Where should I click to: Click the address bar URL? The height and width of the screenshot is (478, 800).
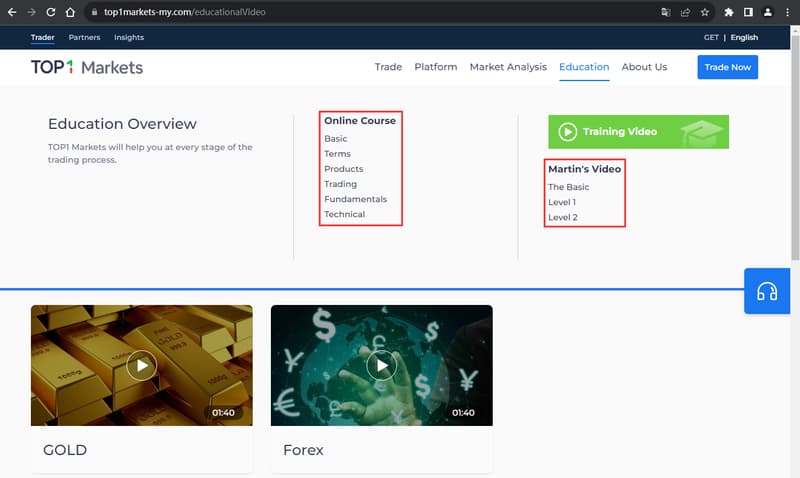pyautogui.click(x=185, y=12)
